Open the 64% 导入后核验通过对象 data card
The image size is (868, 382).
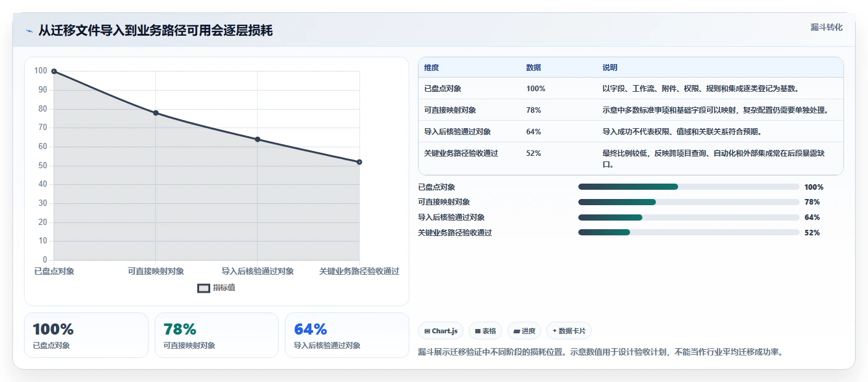347,335
